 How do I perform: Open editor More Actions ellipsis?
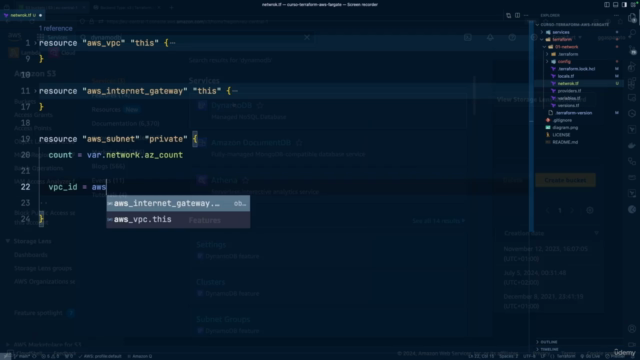click(526, 15)
